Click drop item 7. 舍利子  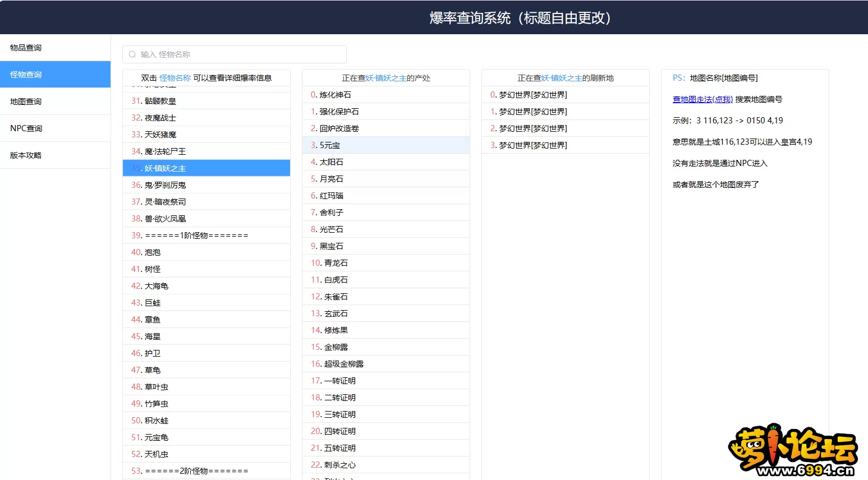pos(386,213)
